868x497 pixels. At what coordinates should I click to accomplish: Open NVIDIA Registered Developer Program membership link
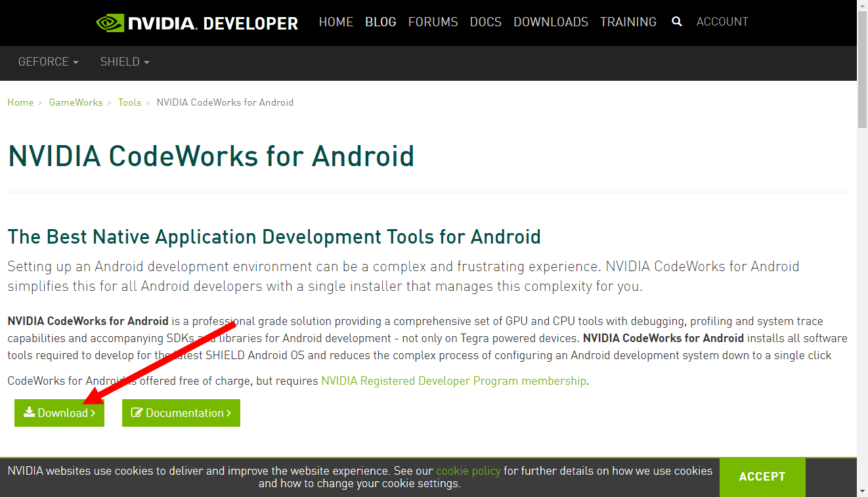coord(454,381)
